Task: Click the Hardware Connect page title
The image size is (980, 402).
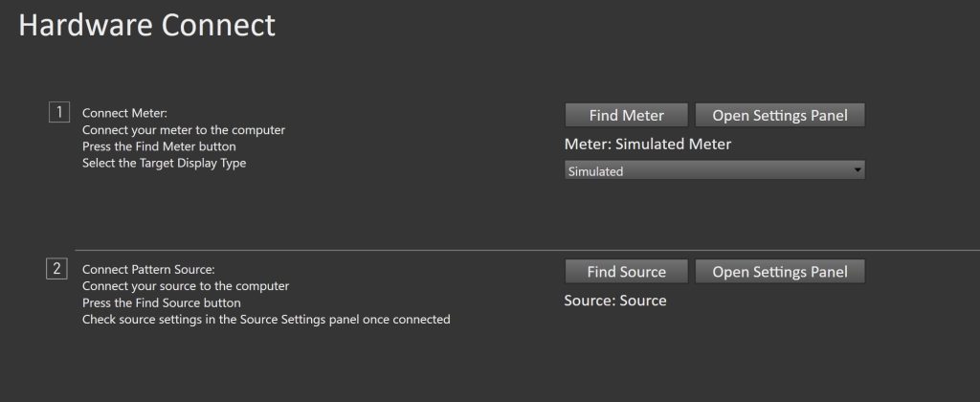Action: pyautogui.click(x=146, y=26)
